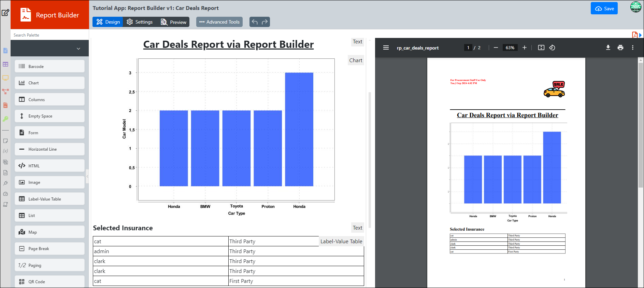The width and height of the screenshot is (644, 288).
Task: Click the redo arrow
Action: (x=265, y=22)
